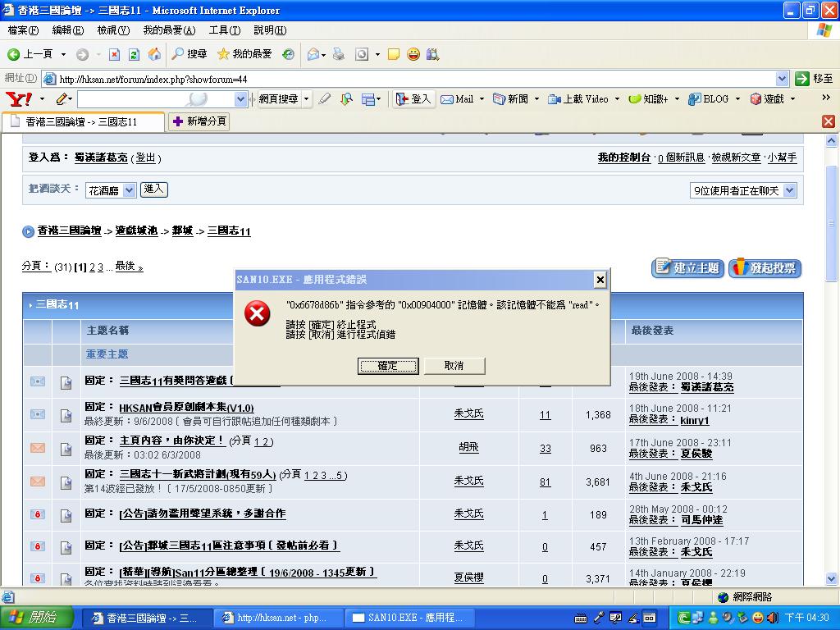Open the Edit menu
Image resolution: width=840 pixels, height=630 pixels.
67,30
